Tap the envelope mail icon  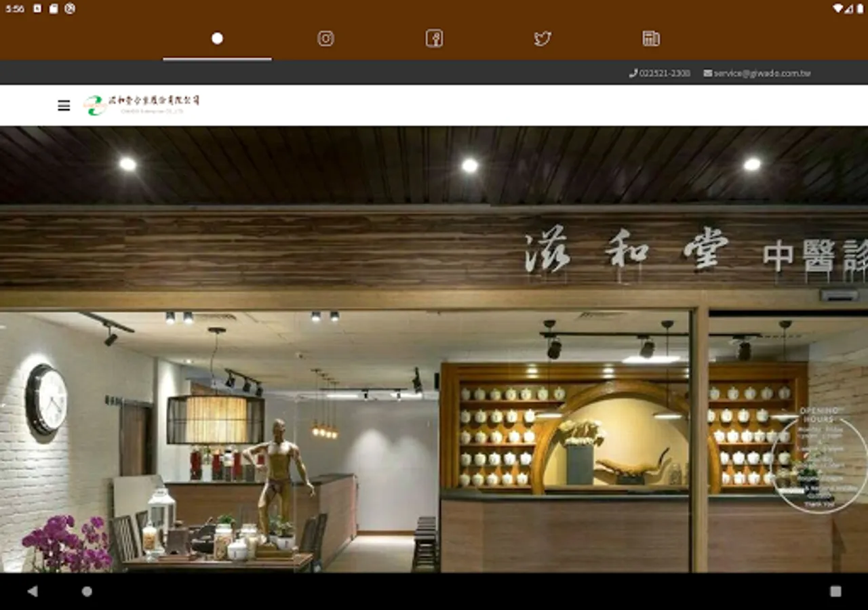[x=708, y=73]
